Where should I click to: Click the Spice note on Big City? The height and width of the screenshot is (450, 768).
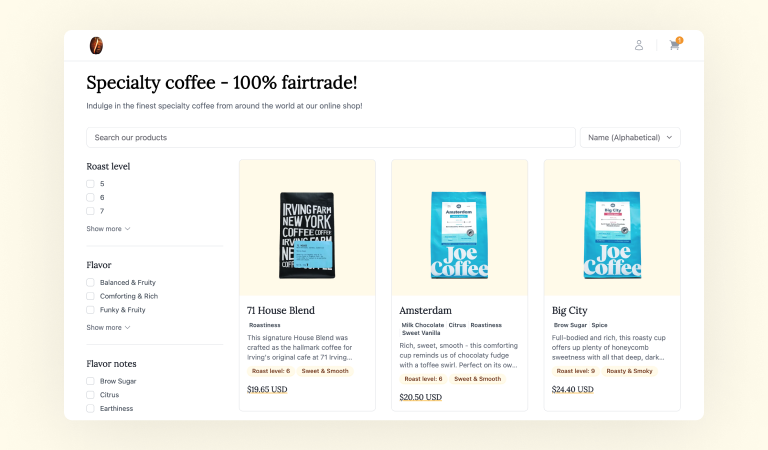click(599, 325)
